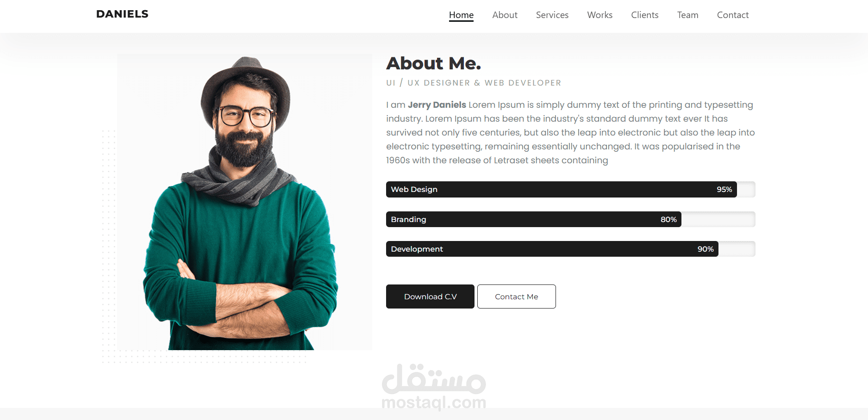Click the Web Design skill bar
Screen dimensions: 868x420
tap(570, 189)
